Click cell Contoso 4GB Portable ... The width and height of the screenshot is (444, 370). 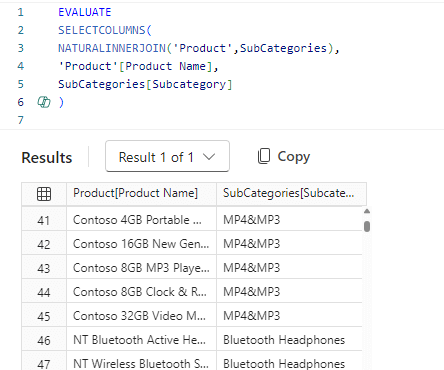pos(141,220)
